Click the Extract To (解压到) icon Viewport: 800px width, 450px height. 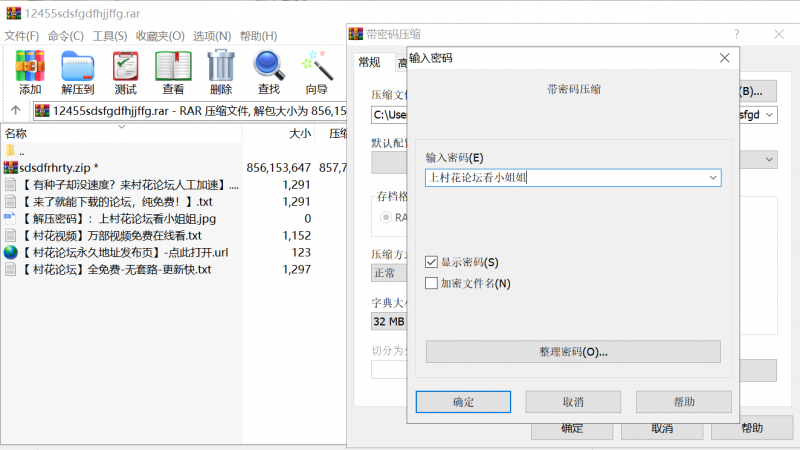(78, 66)
